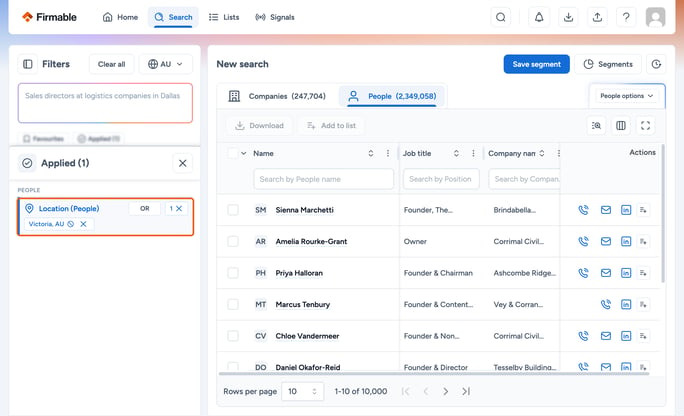
Task: Click Add to list button
Action: [331, 126]
